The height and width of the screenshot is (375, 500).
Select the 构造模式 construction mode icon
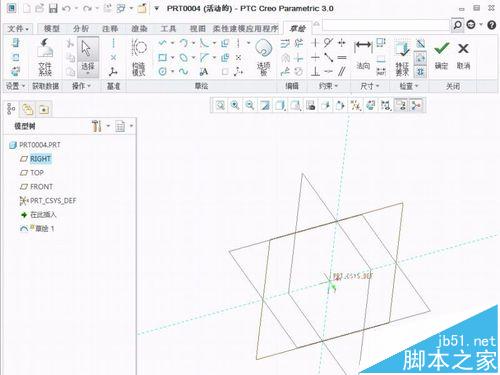(x=138, y=57)
